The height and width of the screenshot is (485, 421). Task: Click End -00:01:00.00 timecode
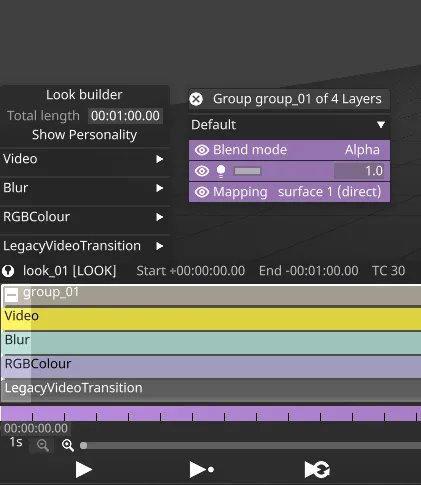pyautogui.click(x=309, y=271)
